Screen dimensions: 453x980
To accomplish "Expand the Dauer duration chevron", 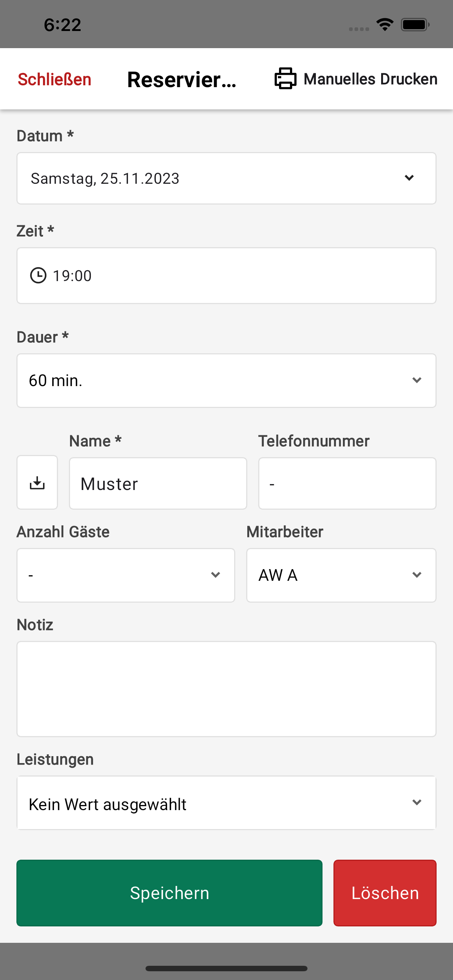I will (x=417, y=380).
